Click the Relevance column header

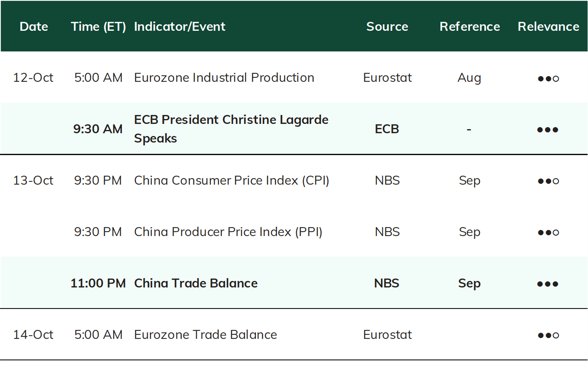pos(548,27)
